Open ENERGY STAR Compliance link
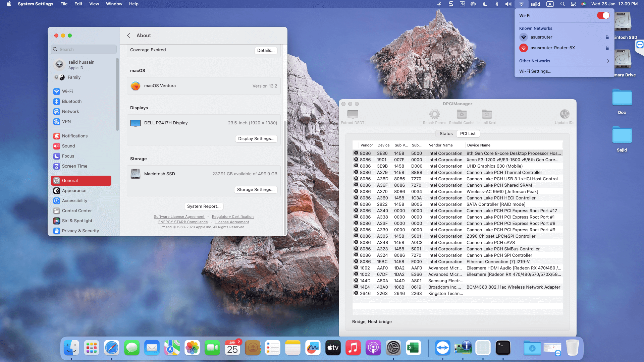 pos(183,222)
